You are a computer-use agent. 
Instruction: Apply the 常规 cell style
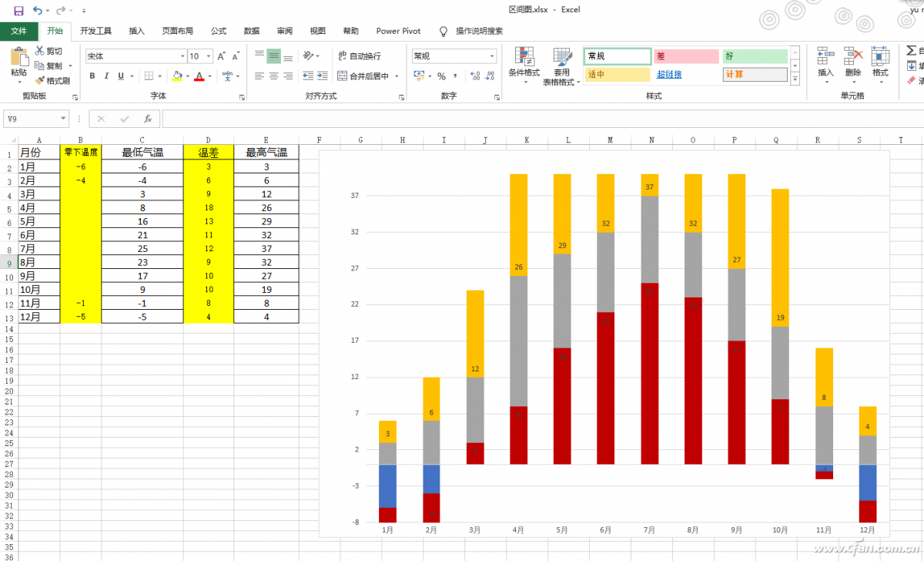[618, 56]
